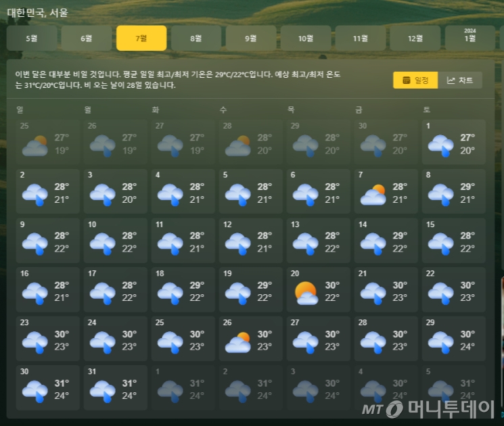This screenshot has width=504, height=426.
Task: Click the rain cloud icon for day 24
Action: point(103,342)
